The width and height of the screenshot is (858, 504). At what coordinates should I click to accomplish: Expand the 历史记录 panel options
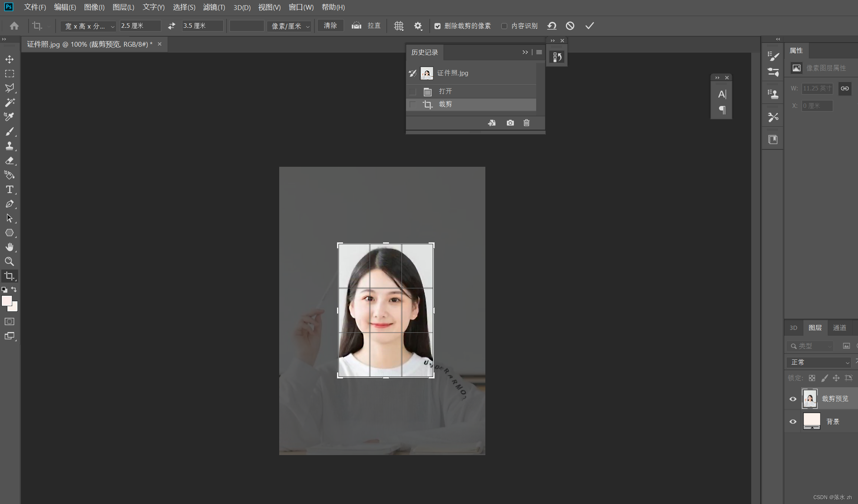tap(538, 52)
